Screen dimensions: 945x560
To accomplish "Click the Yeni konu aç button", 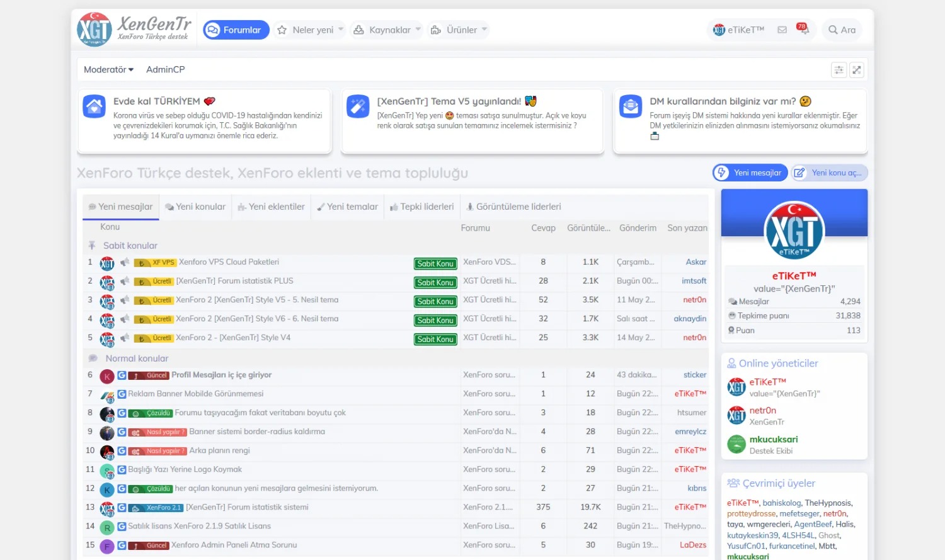I will 829,173.
